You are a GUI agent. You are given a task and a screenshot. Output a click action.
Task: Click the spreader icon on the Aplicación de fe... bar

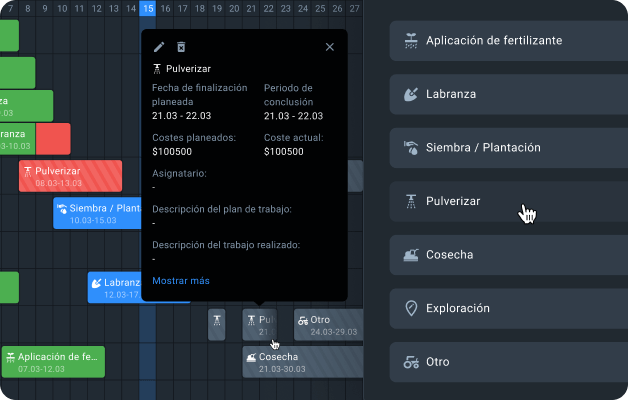point(10,357)
